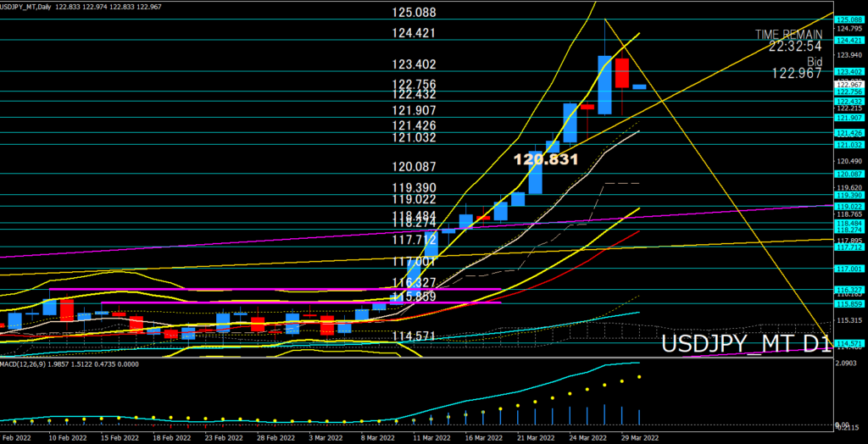This screenshot has width=868, height=444.
Task: Click the 124.795 price scale value
Action: 849,29
